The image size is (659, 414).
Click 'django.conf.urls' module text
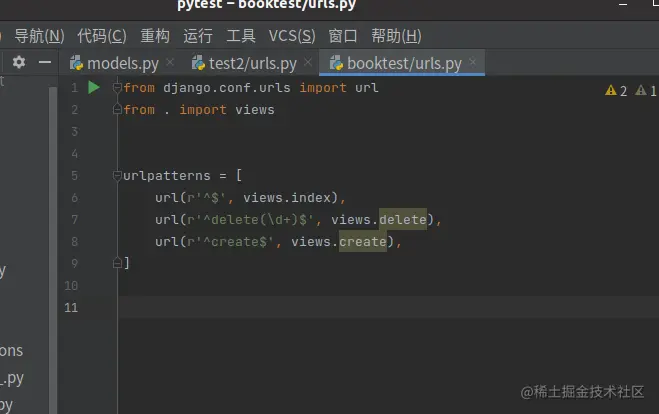coord(227,87)
